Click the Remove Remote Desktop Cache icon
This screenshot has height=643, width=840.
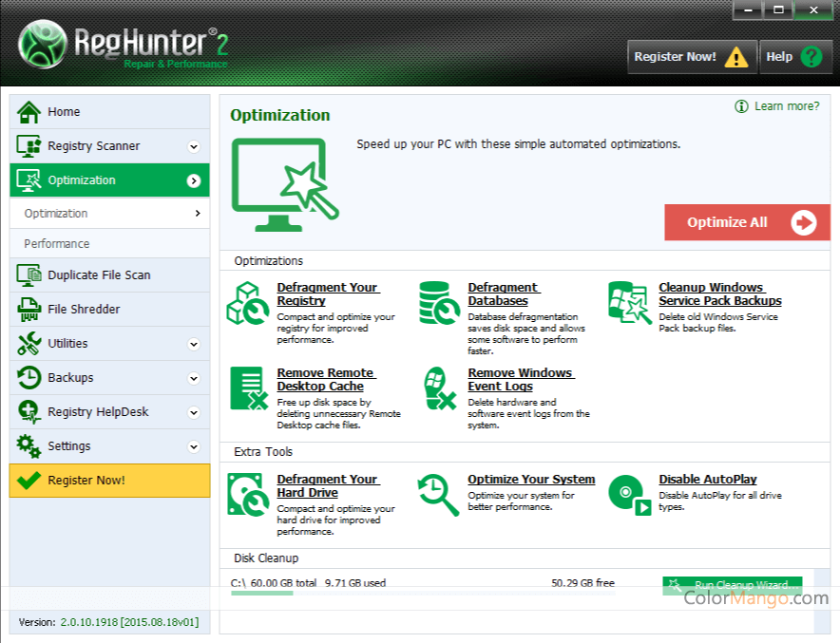pyautogui.click(x=249, y=388)
